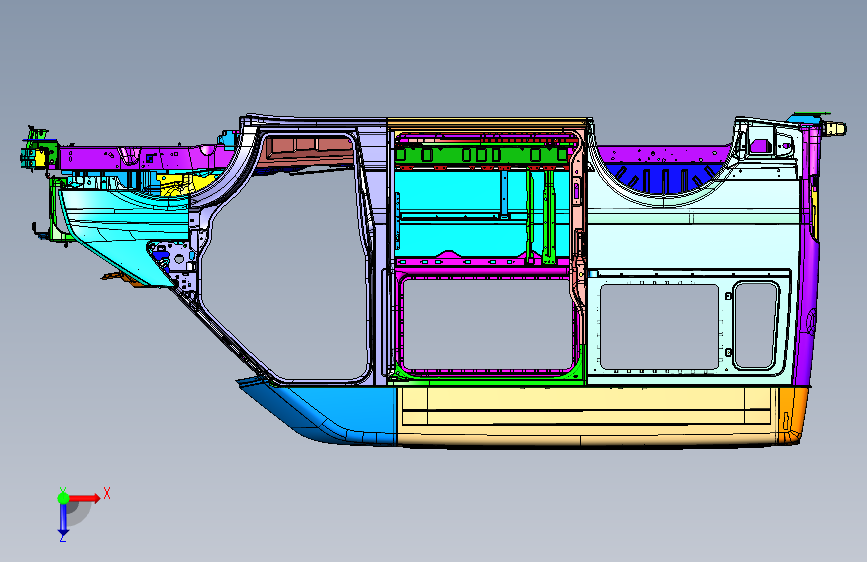Screen dimensions: 867x562
Task: Select the long yellow rocker sill panel
Action: (x=587, y=416)
